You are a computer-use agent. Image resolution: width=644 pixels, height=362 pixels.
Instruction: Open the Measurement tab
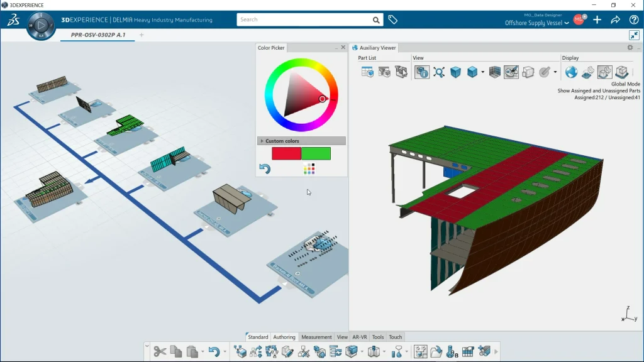(x=316, y=337)
